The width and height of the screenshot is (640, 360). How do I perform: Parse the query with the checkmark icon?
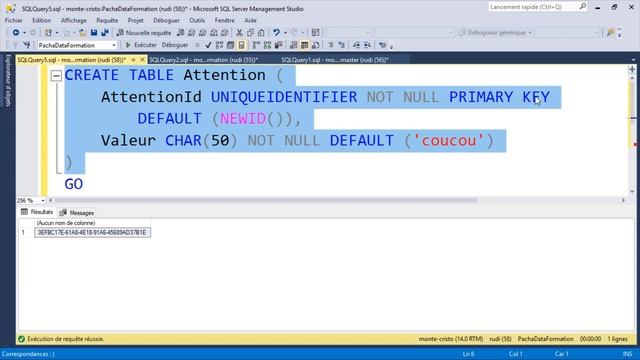(208, 45)
